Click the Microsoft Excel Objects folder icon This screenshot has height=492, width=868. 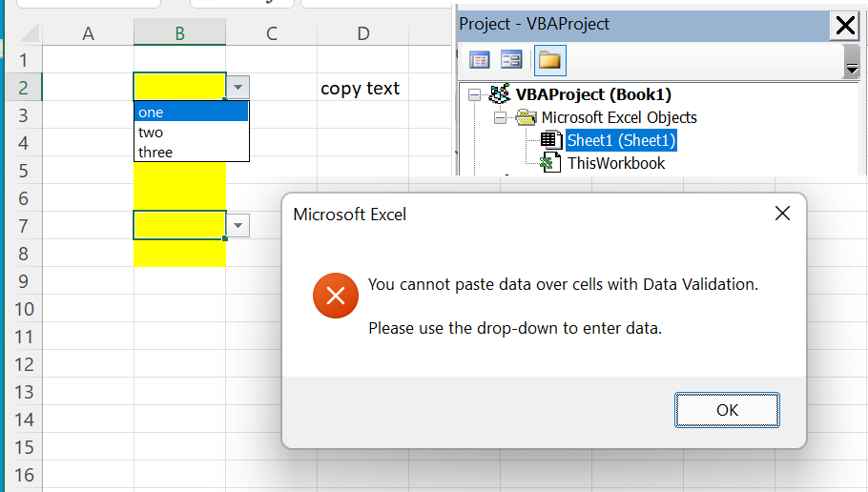tap(526, 117)
